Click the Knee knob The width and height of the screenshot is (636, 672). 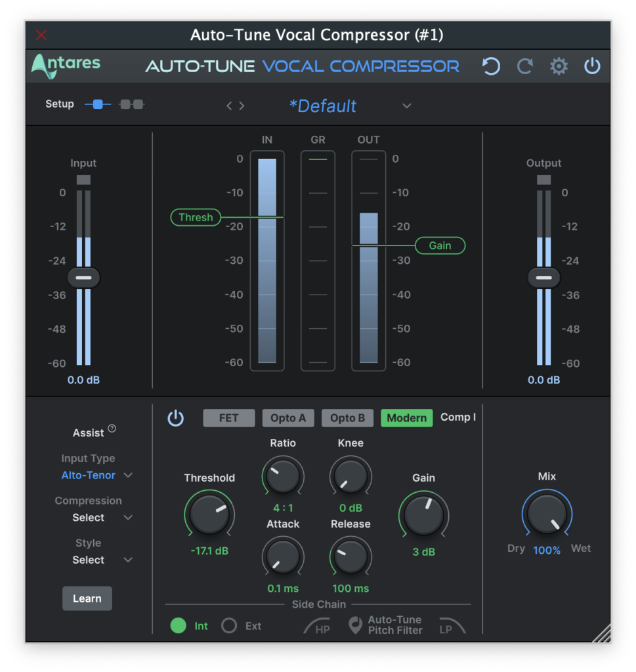pos(350,476)
